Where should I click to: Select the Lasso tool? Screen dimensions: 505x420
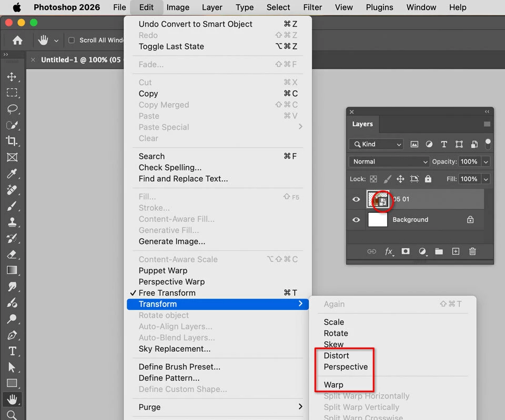pos(12,109)
